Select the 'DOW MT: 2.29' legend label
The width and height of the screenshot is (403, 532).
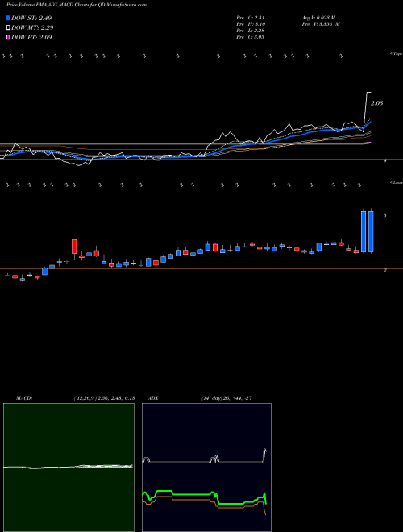pyautogui.click(x=32, y=28)
